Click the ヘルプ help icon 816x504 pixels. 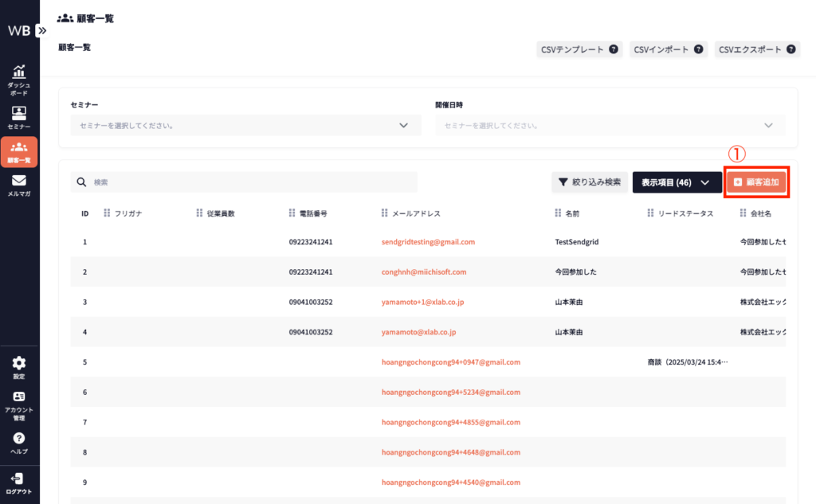click(x=19, y=439)
